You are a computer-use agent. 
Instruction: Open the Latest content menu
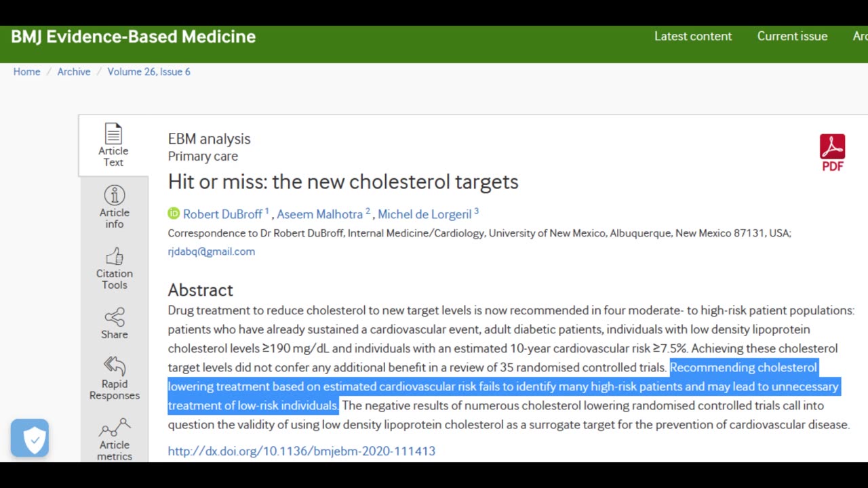[693, 37]
